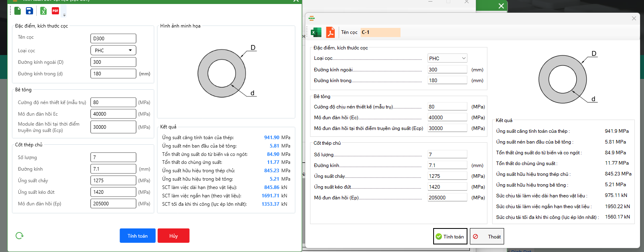The image size is (644, 252).
Task: Click Mô đun đàn hồi Ec field left window
Action: pos(113,114)
